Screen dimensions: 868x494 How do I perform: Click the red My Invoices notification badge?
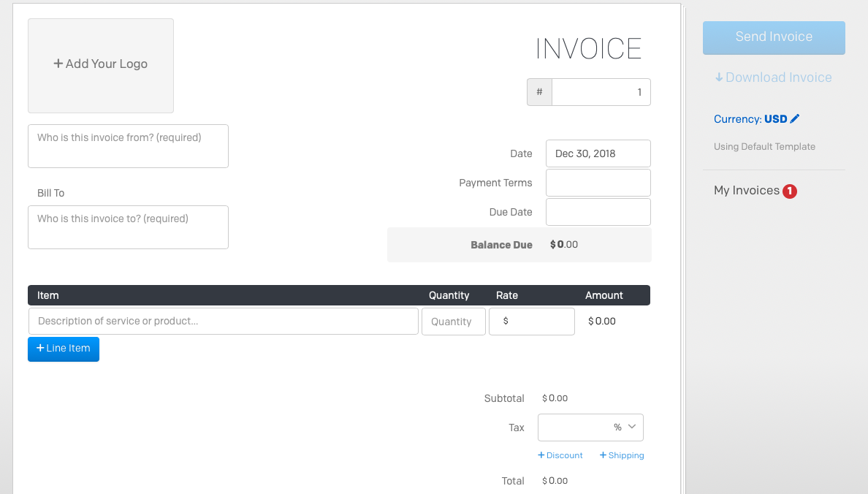pyautogui.click(x=789, y=191)
